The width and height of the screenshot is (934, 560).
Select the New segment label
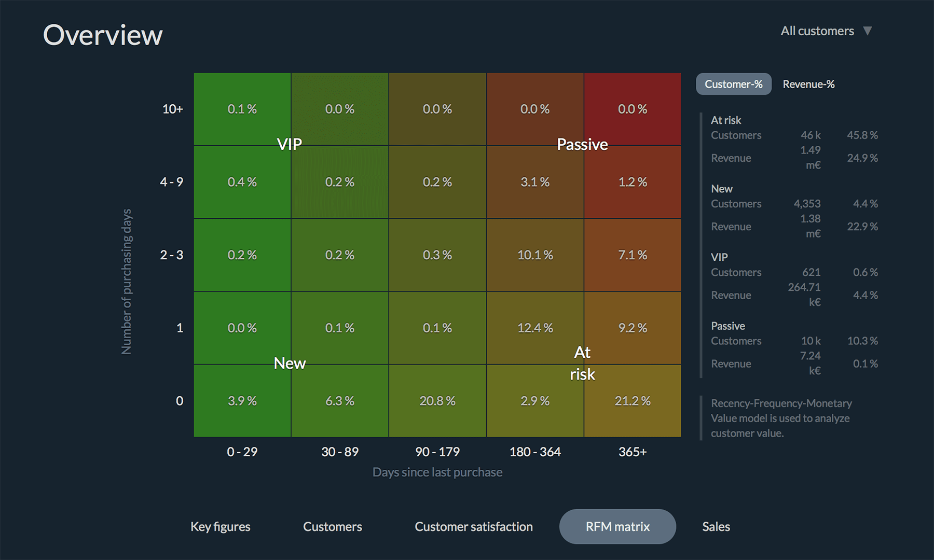coord(289,363)
